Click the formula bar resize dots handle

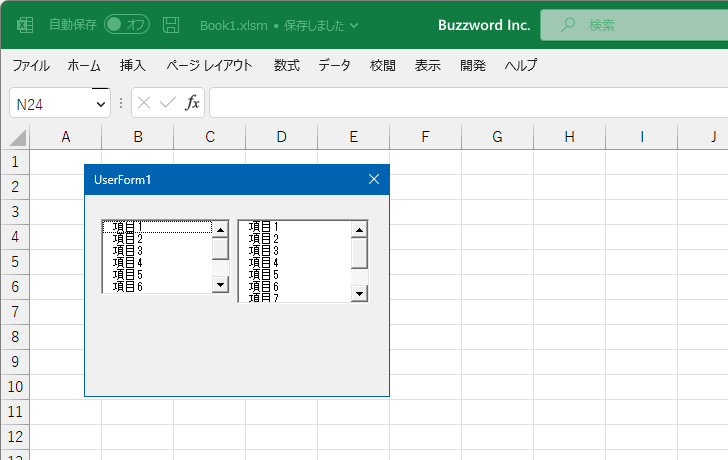[121, 103]
